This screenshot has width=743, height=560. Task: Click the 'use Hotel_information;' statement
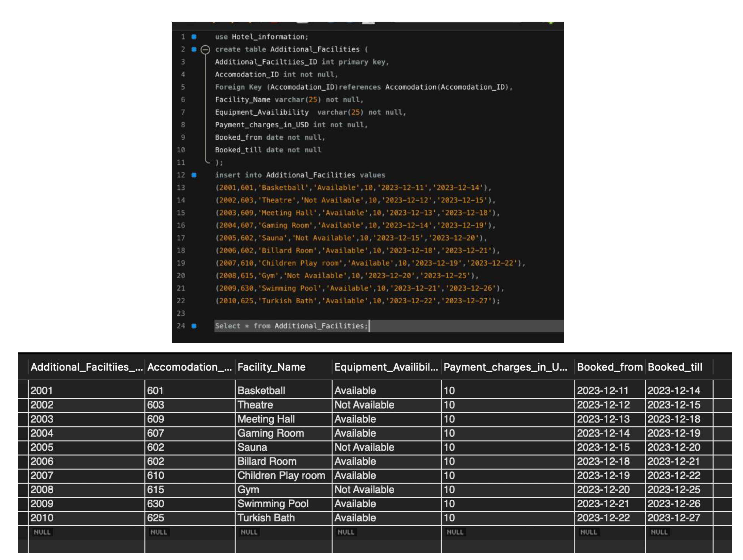point(261,37)
